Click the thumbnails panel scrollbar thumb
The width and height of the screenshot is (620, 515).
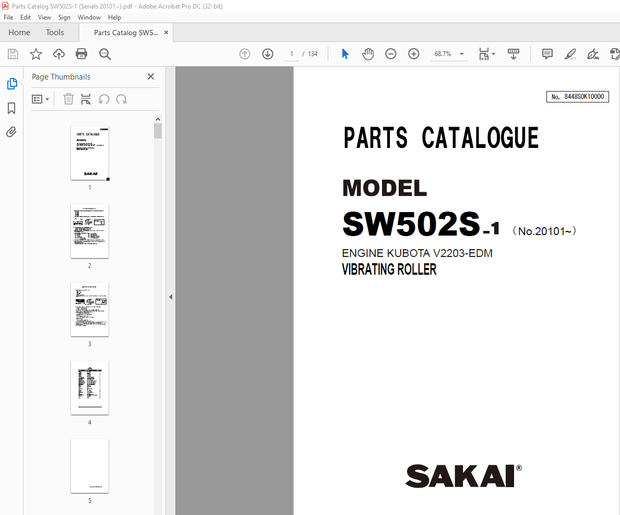point(158,131)
